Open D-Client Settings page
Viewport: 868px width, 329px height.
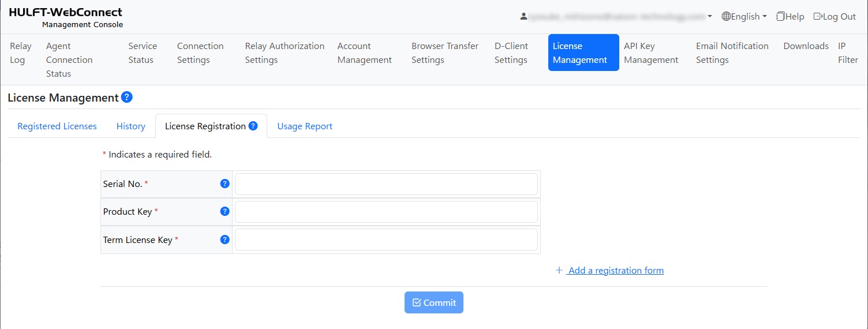point(511,53)
